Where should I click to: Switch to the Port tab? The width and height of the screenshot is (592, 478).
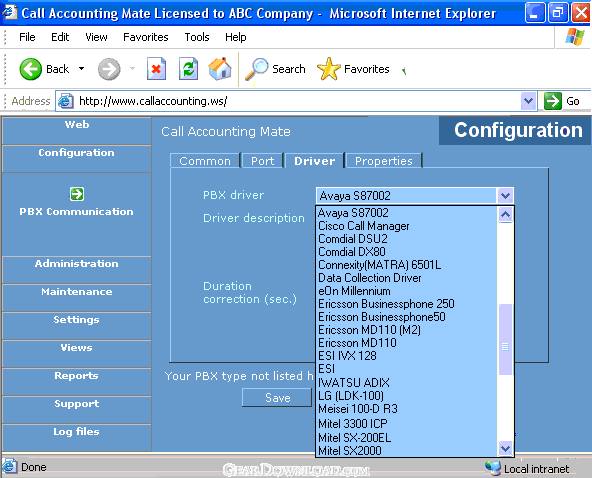tap(262, 161)
